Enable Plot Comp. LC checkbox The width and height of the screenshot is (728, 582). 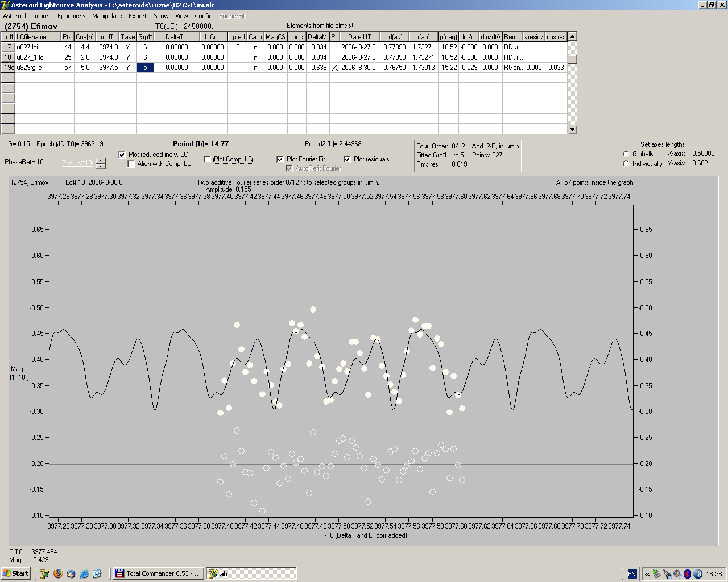tap(207, 159)
